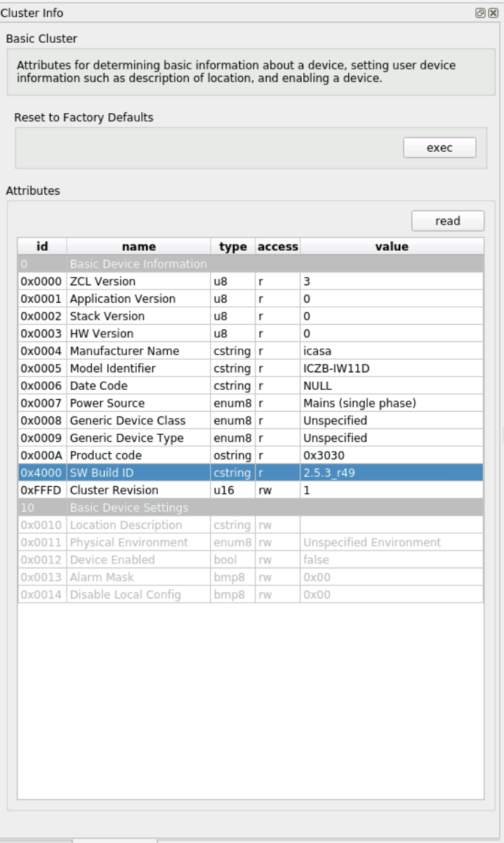Screen dimensions: 504x843
Task: Click the false value cell
Action: coord(392,560)
